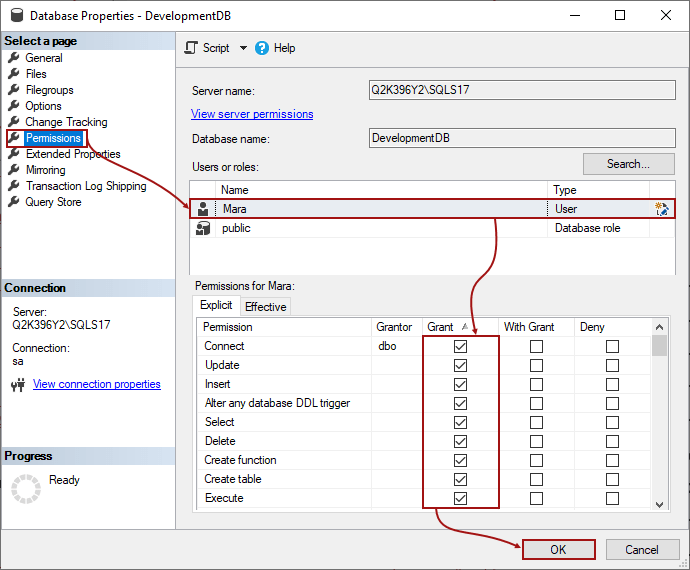This screenshot has width=690, height=570.
Task: Click the user icon in Mara row
Action: (x=203, y=209)
